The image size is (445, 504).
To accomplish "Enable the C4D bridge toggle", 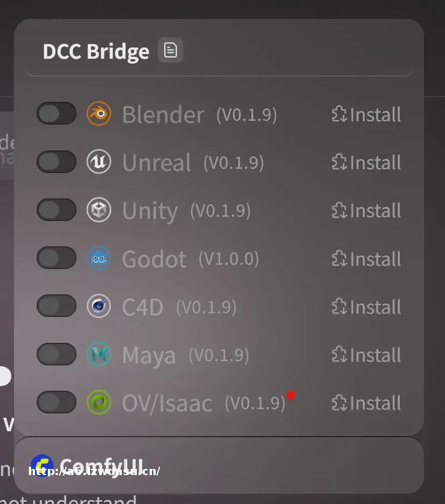I will coord(56,307).
